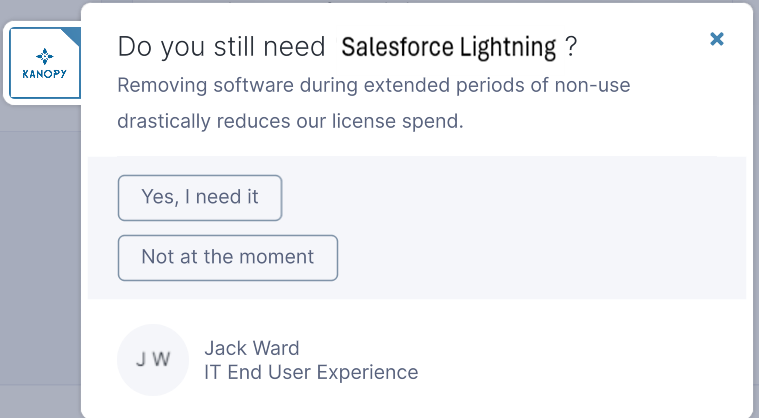Choose "Not at the moment"
The image size is (759, 418).
tap(228, 257)
